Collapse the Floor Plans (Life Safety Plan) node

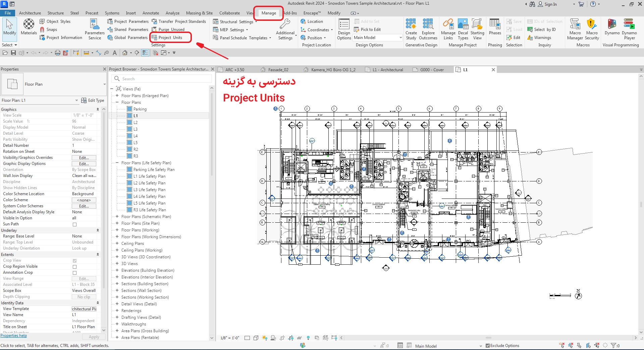pos(117,163)
